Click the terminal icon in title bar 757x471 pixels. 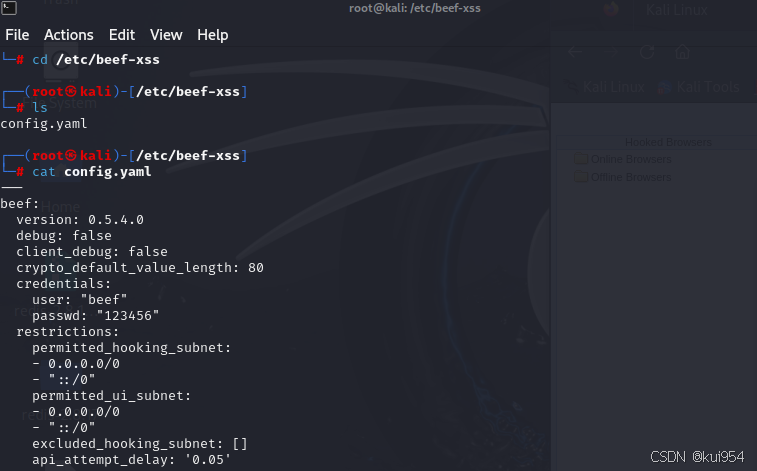tap(9, 8)
